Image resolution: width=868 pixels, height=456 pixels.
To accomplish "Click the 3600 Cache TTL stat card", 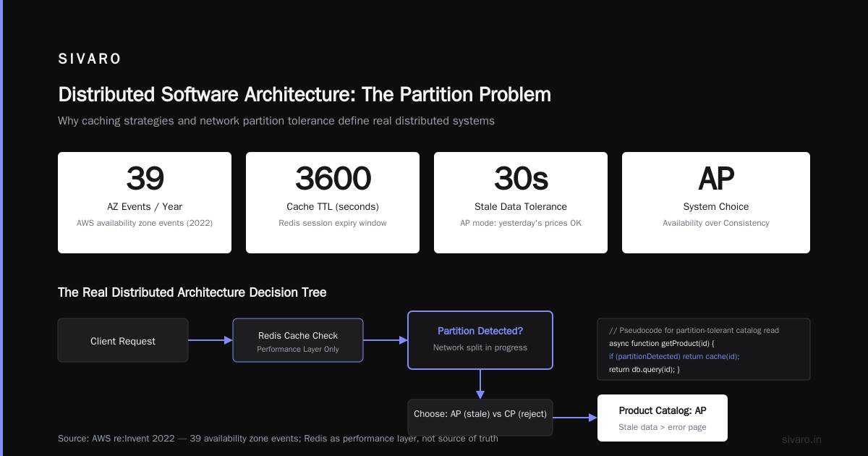I will click(x=333, y=203).
